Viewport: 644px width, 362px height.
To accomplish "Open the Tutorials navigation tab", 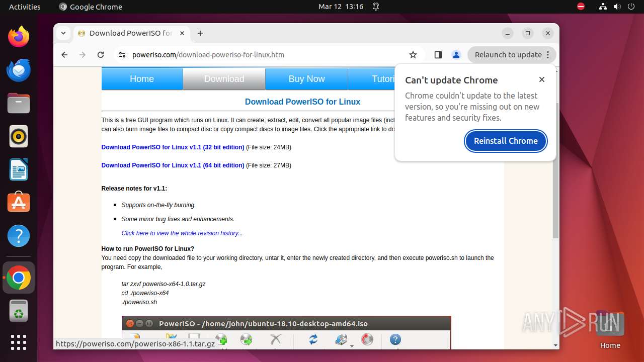I will (372, 79).
